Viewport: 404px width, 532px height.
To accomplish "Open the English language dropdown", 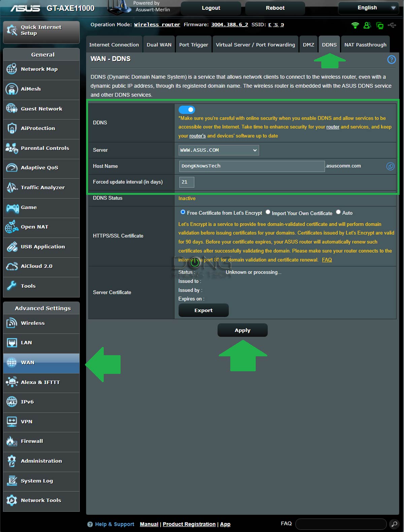I will point(368,8).
